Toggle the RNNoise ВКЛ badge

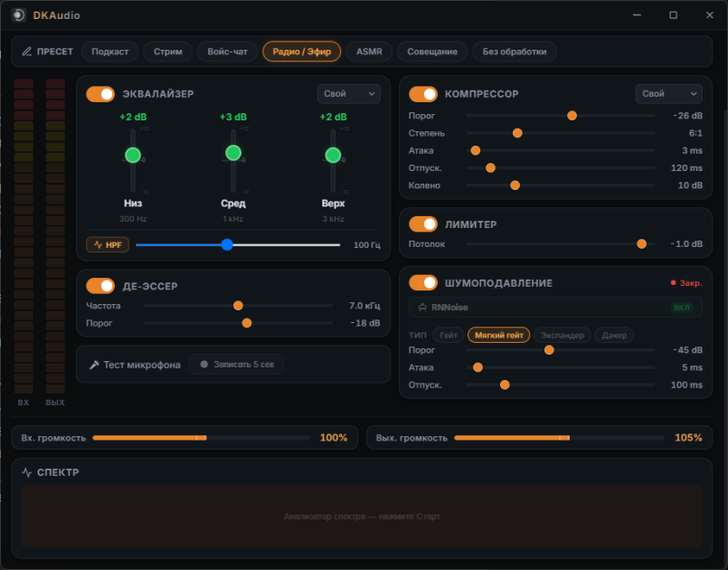tap(682, 308)
